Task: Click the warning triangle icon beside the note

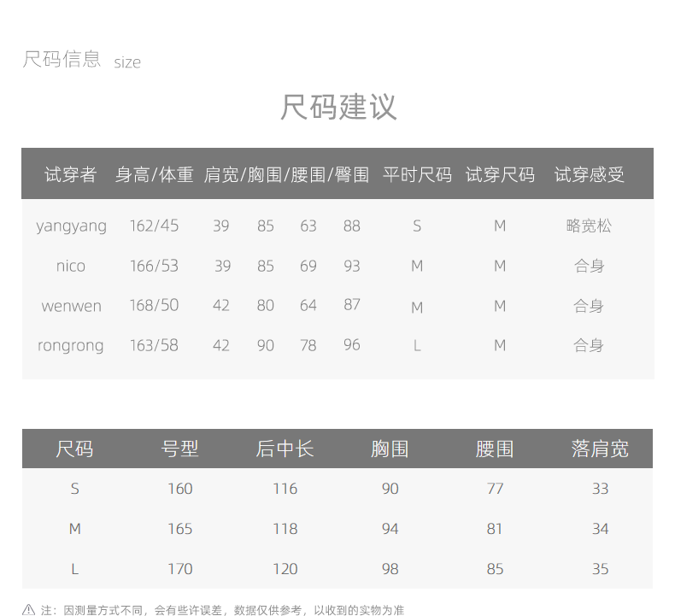Action: tap(29, 609)
